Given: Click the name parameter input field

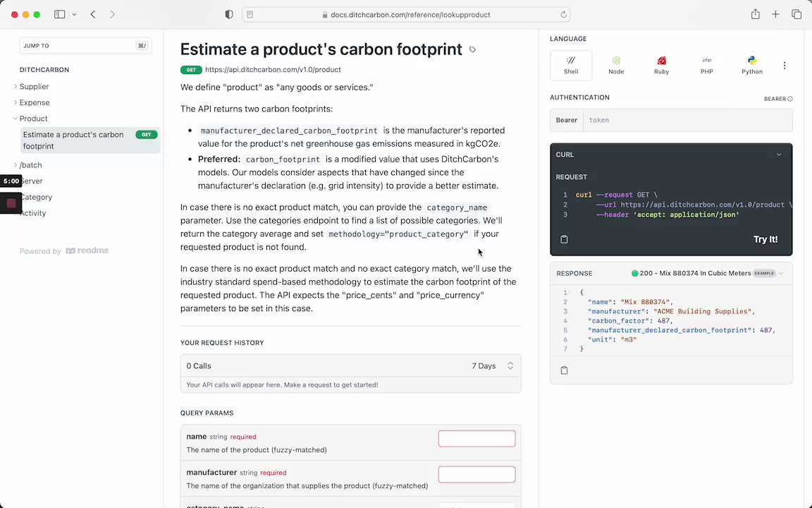Looking at the screenshot, I should click(476, 439).
